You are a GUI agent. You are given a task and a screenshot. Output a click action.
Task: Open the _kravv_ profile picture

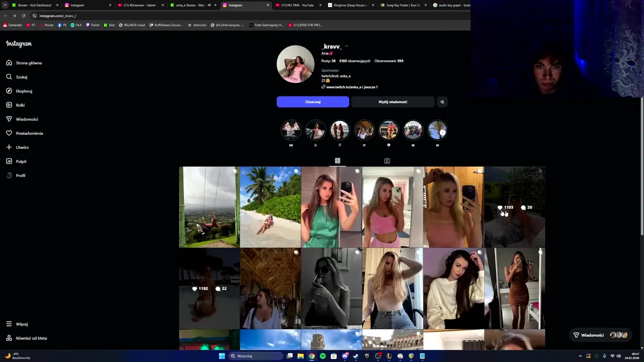pyautogui.click(x=295, y=64)
